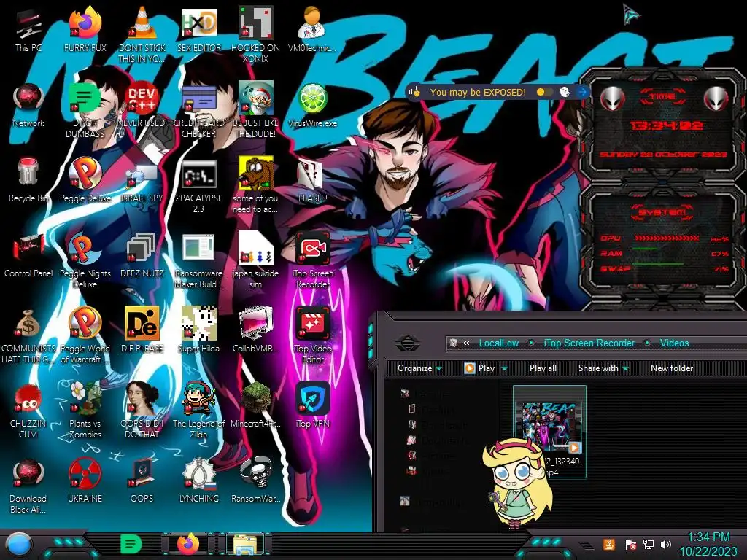Click the shield icon on exposure banner
Image resolution: width=747 pixels, height=560 pixels.
click(x=415, y=92)
